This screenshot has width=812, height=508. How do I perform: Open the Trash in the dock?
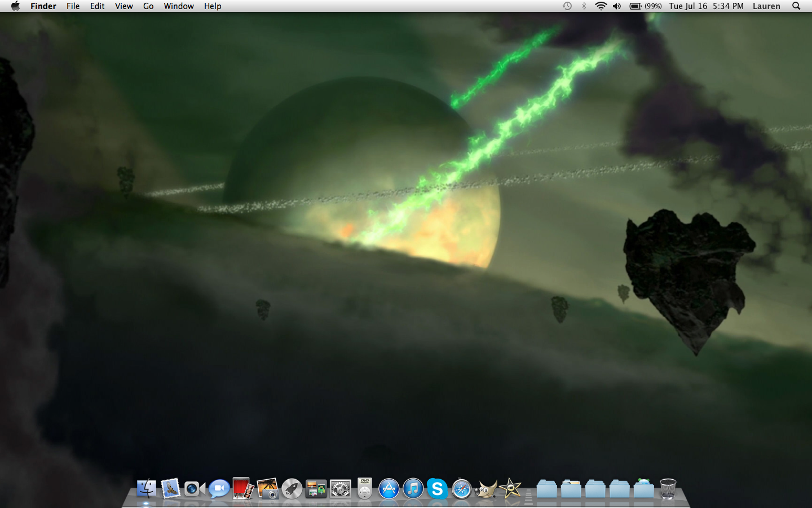(x=668, y=488)
